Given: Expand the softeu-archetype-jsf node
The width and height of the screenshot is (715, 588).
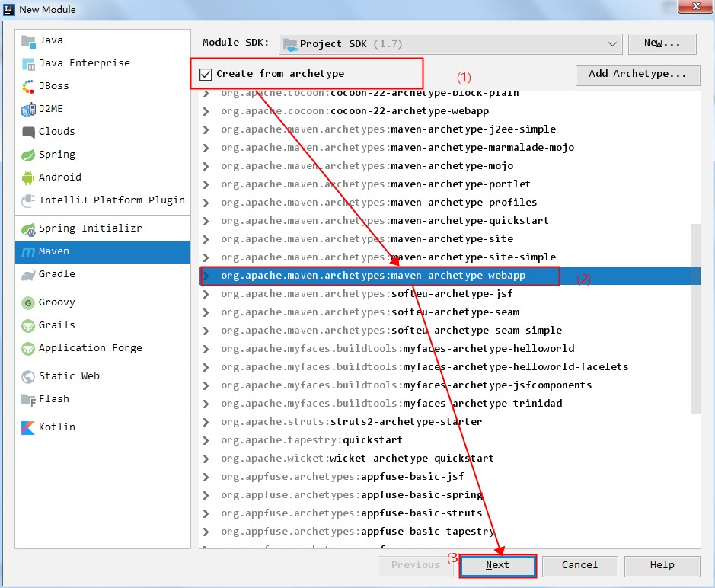Looking at the screenshot, I should pos(206,294).
